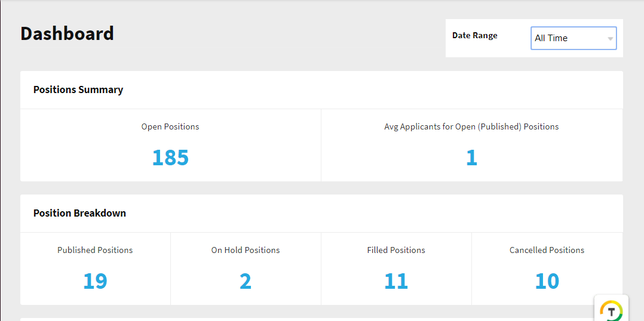The width and height of the screenshot is (644, 321).
Task: Click the Dashboard page heading
Action: pos(67,33)
